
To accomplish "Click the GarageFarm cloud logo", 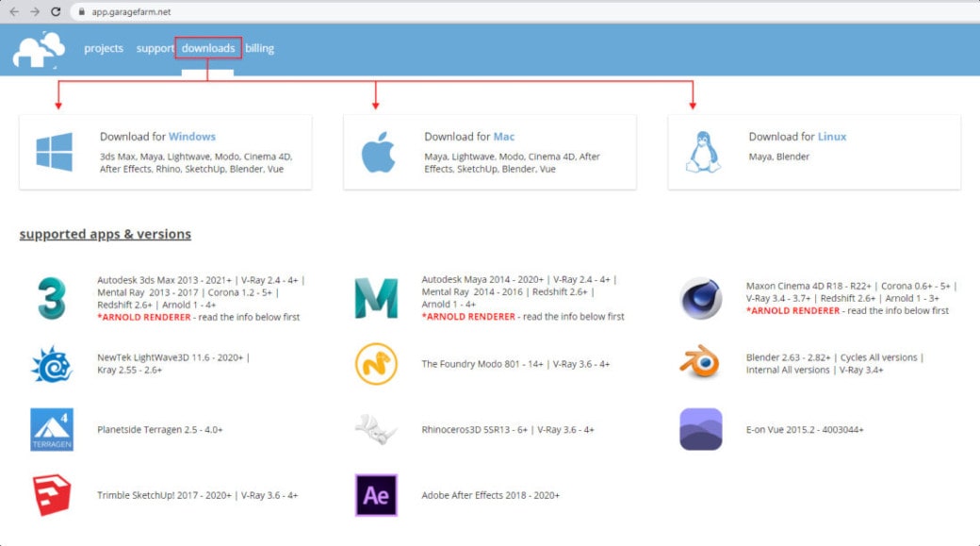I will (x=40, y=49).
